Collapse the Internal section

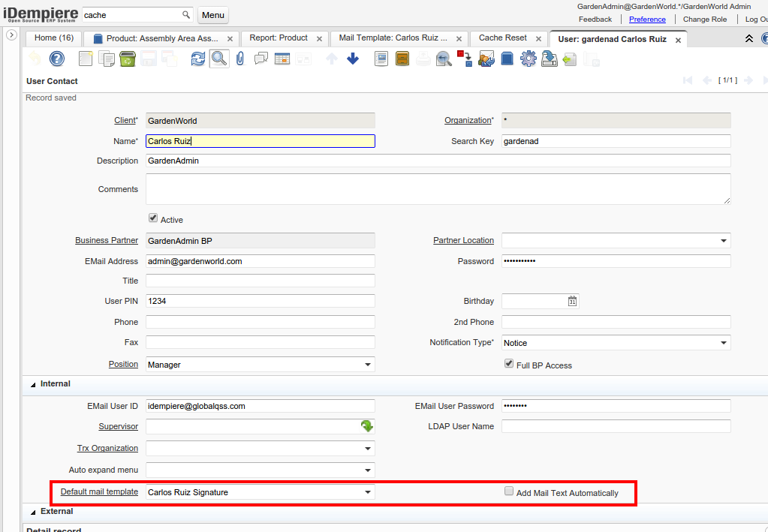[x=33, y=384]
